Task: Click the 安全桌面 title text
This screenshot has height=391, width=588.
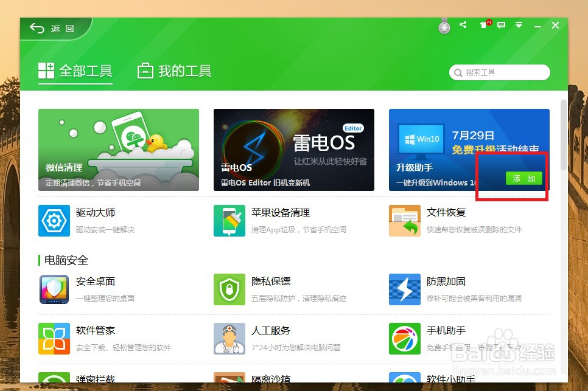Action: coord(96,282)
